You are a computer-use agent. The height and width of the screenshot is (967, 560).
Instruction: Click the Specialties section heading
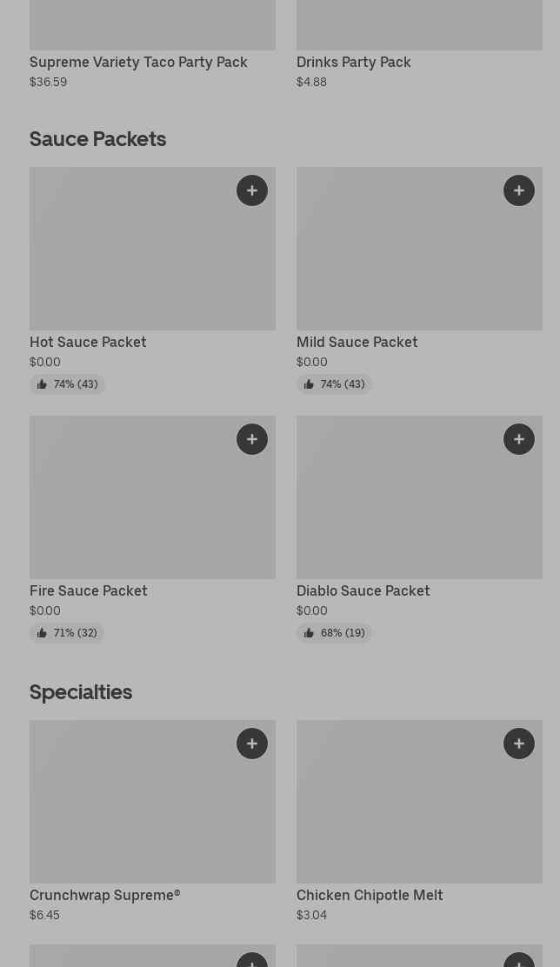pos(81,692)
